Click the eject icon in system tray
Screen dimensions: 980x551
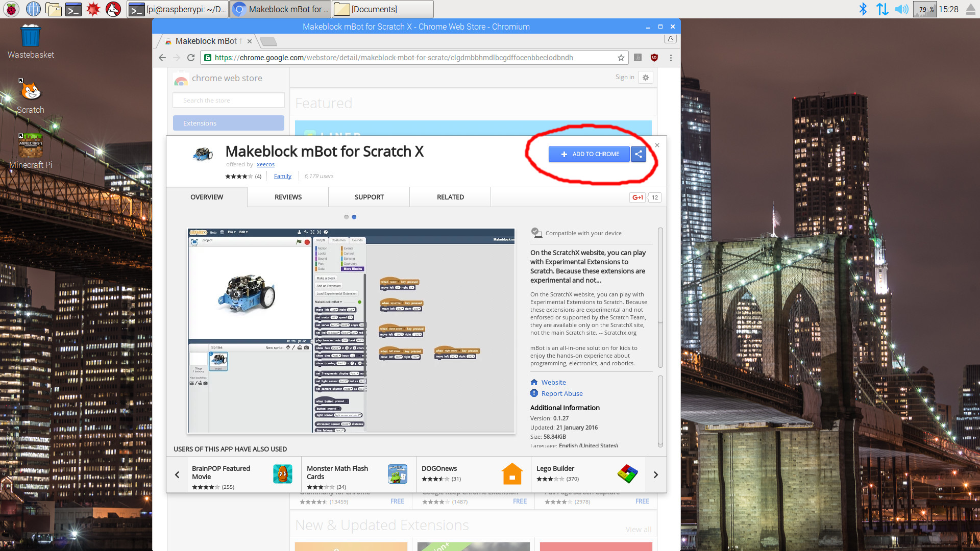pyautogui.click(x=971, y=9)
